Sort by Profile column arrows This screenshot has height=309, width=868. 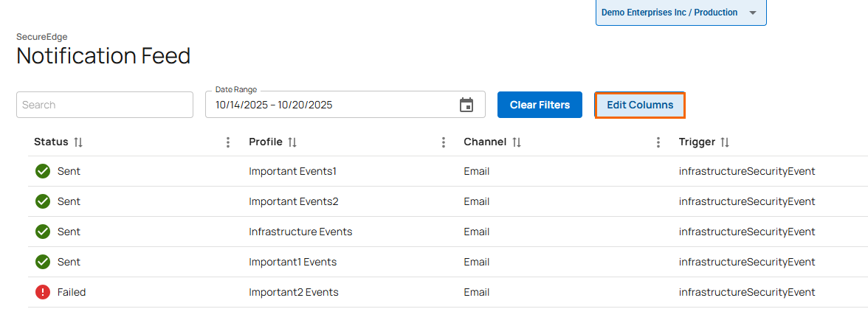click(292, 142)
